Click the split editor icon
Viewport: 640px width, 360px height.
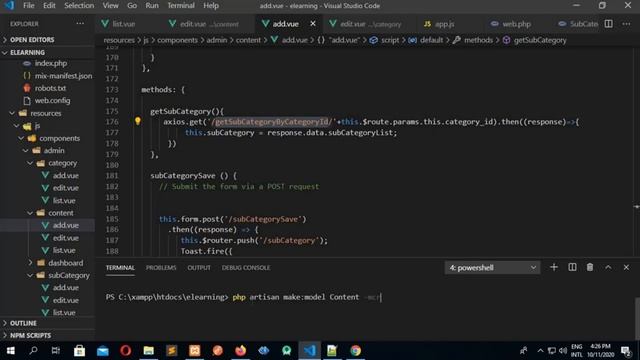[609, 24]
